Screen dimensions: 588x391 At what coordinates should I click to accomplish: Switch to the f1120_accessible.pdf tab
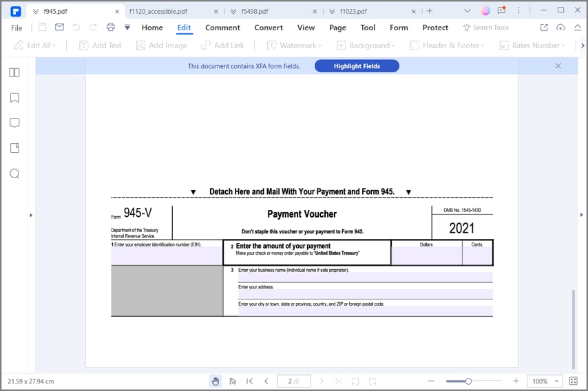tap(158, 12)
